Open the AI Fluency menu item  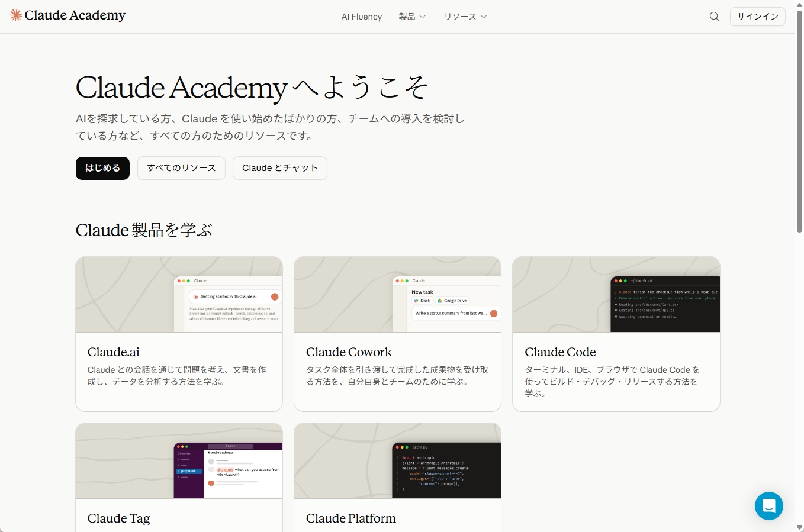tap(362, 17)
